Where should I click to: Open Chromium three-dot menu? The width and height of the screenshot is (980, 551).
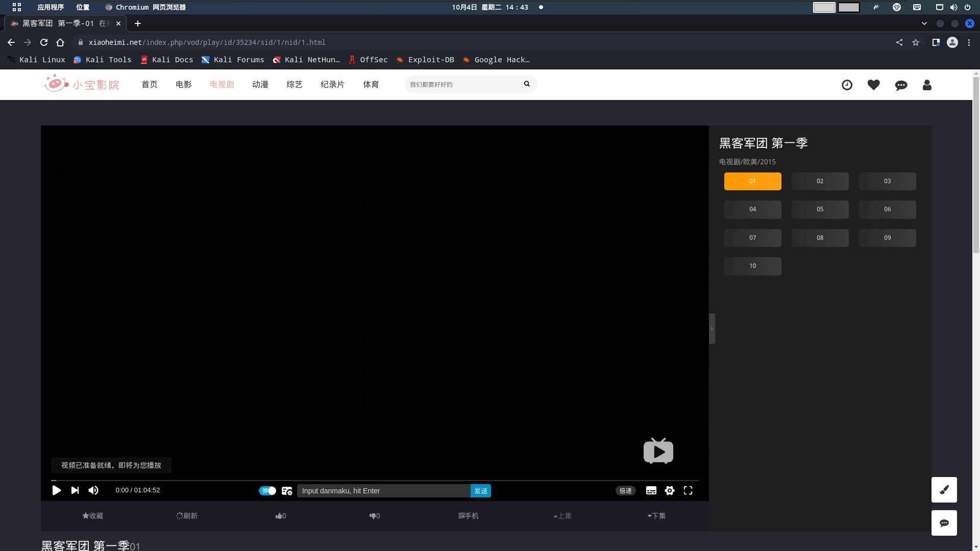tap(969, 42)
